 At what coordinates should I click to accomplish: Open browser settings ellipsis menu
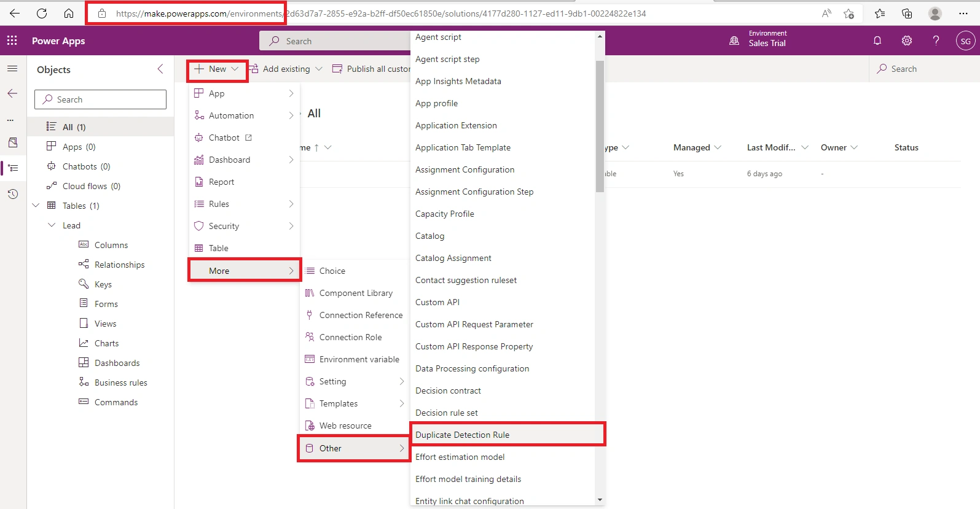(x=963, y=14)
